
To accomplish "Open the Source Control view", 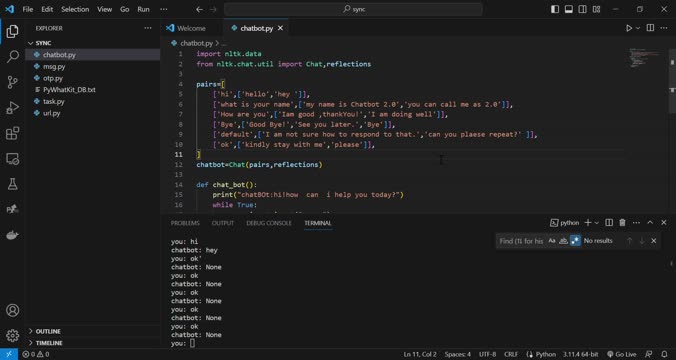I will [x=13, y=82].
